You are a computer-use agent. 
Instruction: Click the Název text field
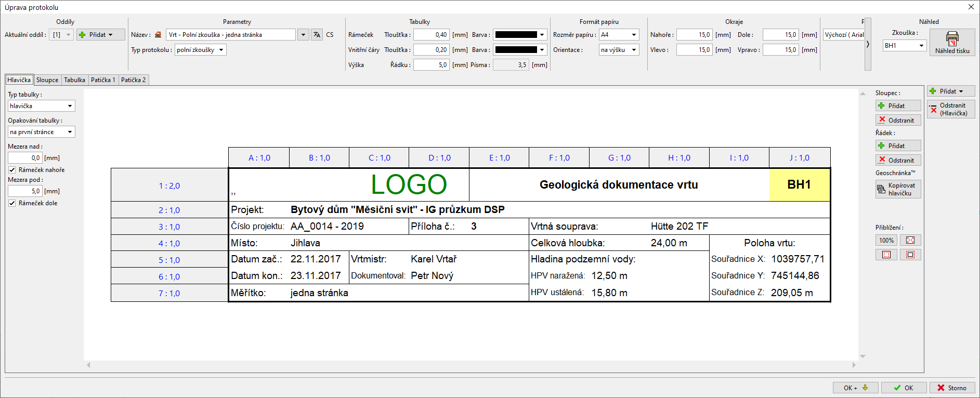click(x=231, y=35)
